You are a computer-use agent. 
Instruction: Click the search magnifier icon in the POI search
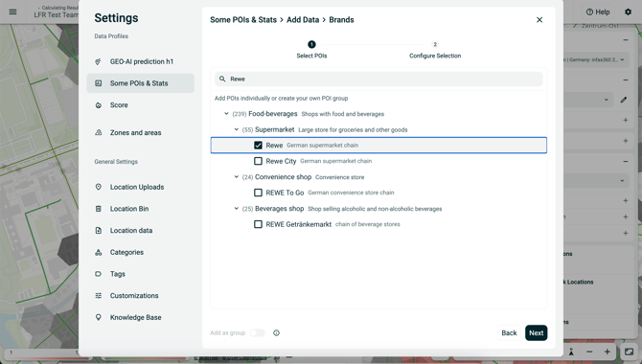(x=222, y=79)
